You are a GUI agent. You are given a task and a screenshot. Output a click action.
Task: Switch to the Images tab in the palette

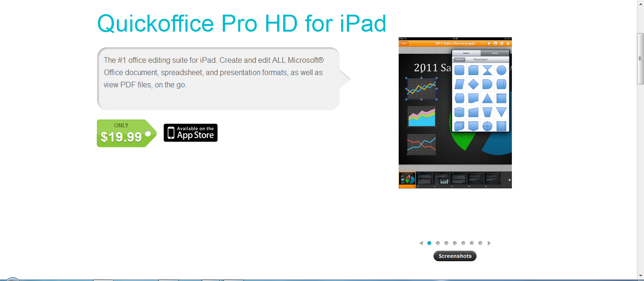468,53
